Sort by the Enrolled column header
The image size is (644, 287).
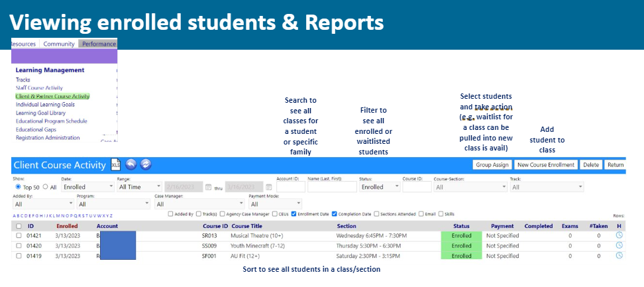(67, 226)
